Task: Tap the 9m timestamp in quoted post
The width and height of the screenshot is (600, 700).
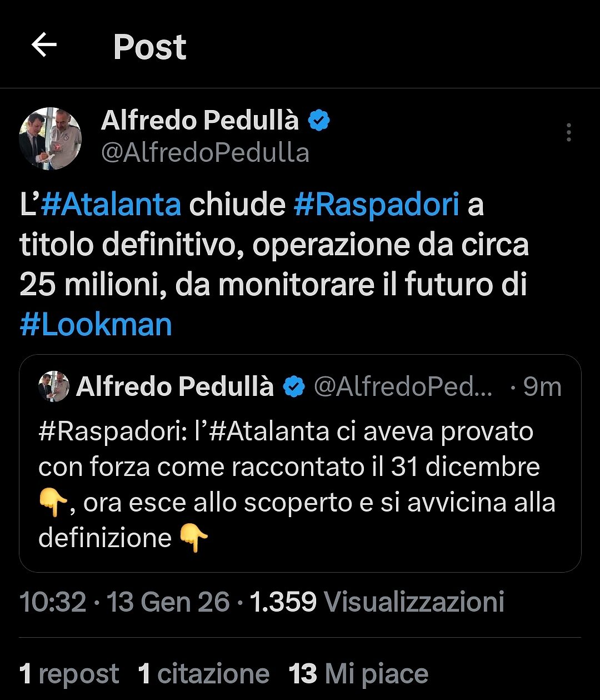Action: point(542,386)
